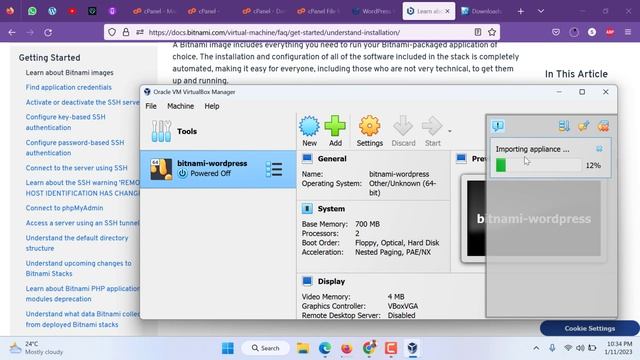This screenshot has width=640, height=360.
Task: Click the Firefox address bar URL
Action: pos(274,32)
